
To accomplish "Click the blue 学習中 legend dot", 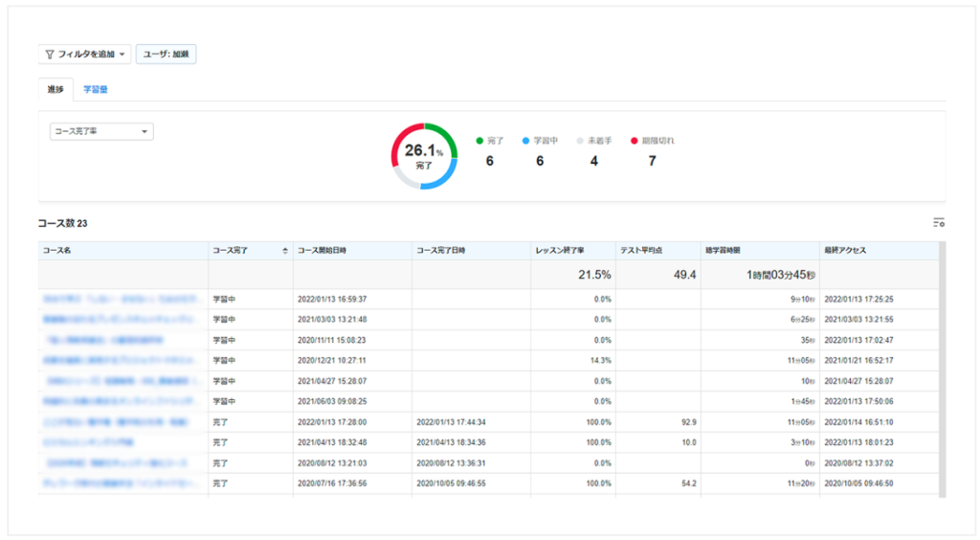I will click(525, 141).
